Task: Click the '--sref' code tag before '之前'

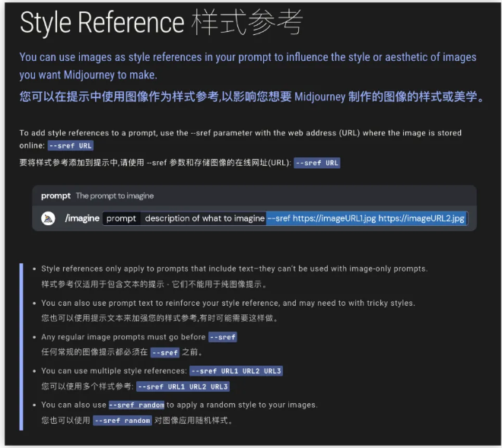Action: pyautogui.click(x=165, y=353)
